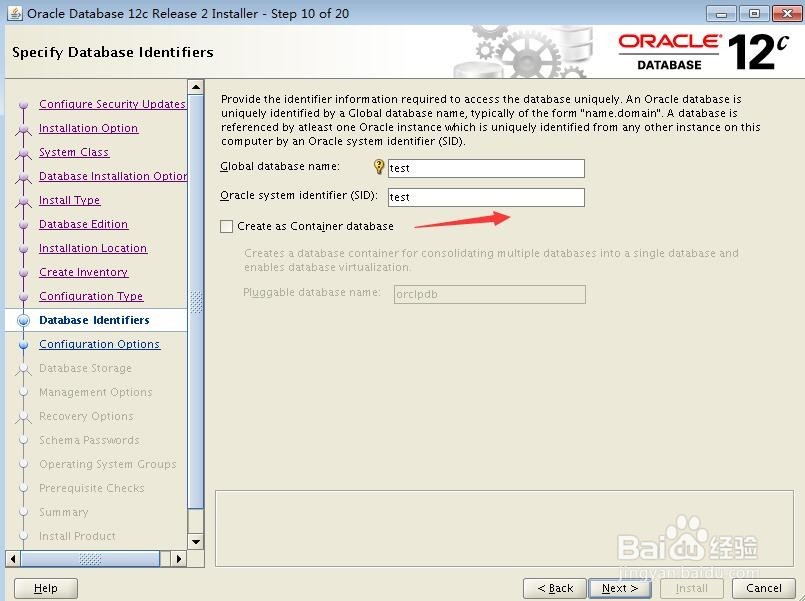
Task: Select the Database Identifiers current step
Action: point(96,320)
